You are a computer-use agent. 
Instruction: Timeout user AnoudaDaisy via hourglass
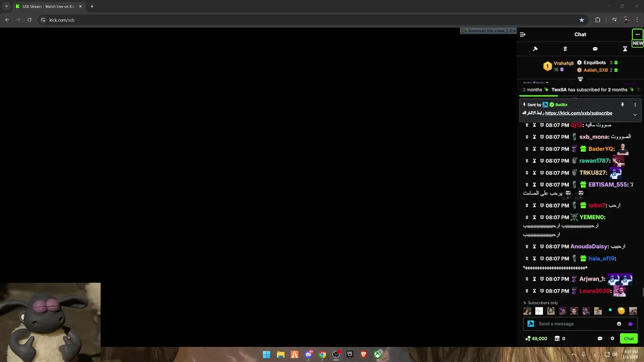(534, 246)
